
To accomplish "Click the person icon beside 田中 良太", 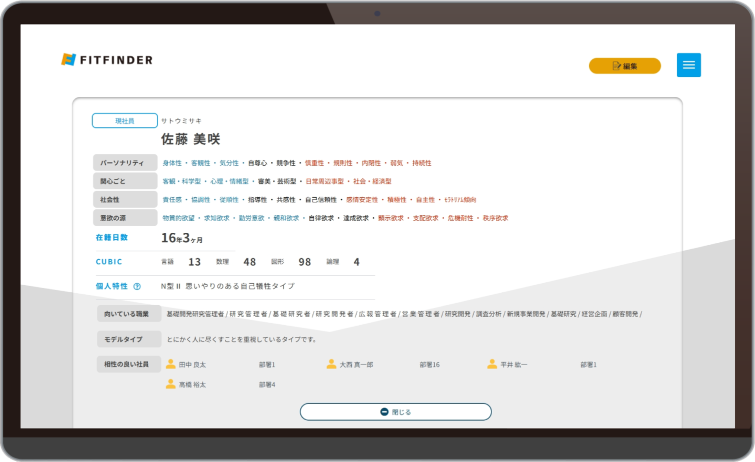I will pyautogui.click(x=170, y=364).
